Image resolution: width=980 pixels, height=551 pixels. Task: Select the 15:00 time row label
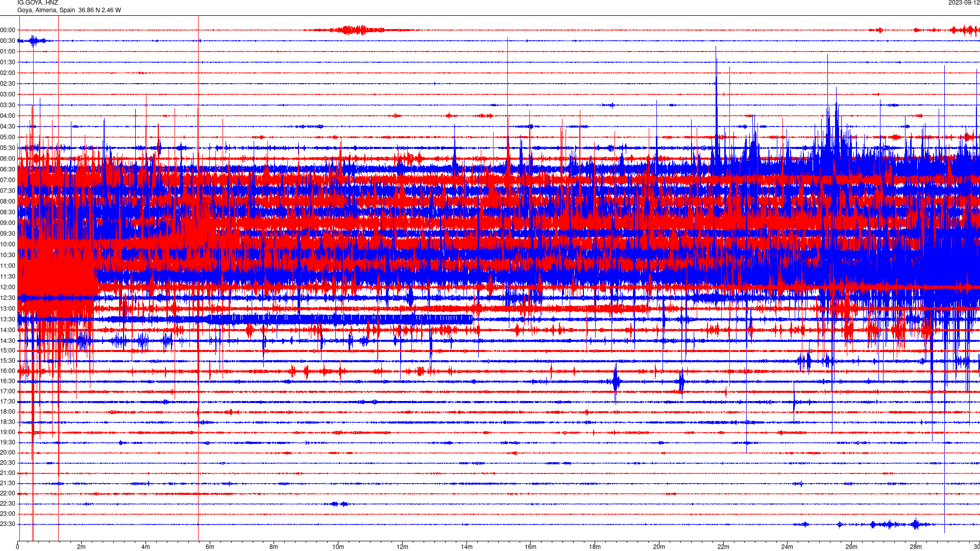8,350
